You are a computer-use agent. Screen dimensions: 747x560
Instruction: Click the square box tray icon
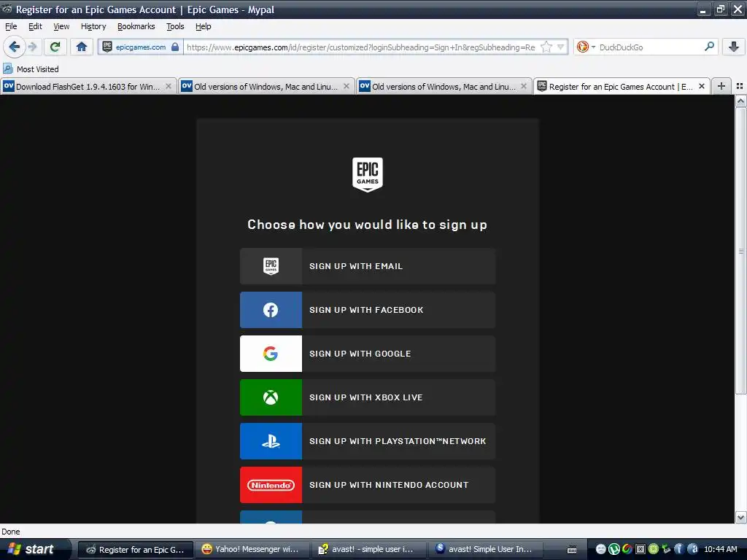(640, 550)
